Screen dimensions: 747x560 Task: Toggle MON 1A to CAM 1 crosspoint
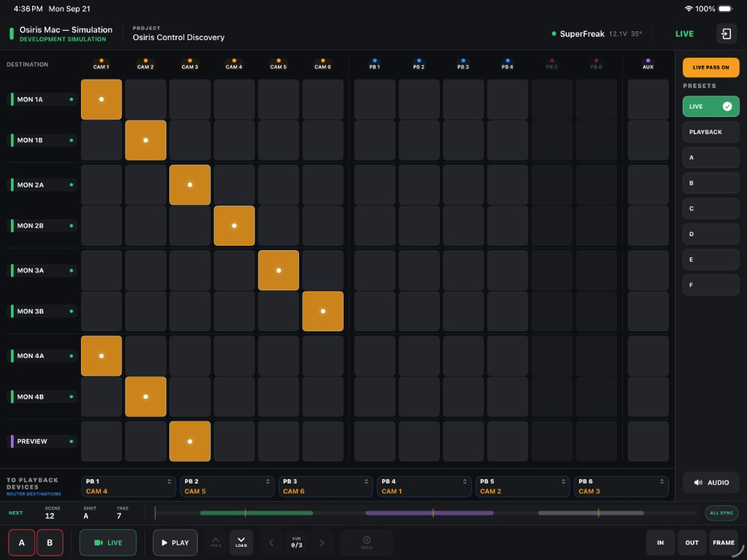pos(101,99)
